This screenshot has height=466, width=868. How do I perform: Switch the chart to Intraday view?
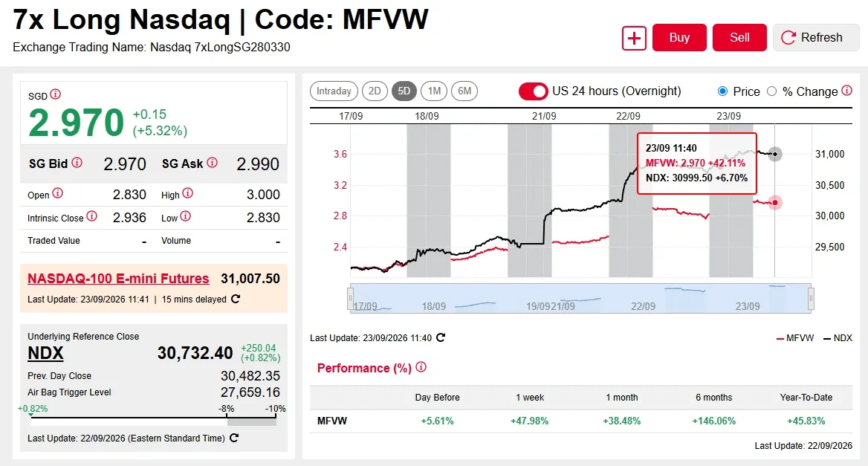[x=334, y=91]
